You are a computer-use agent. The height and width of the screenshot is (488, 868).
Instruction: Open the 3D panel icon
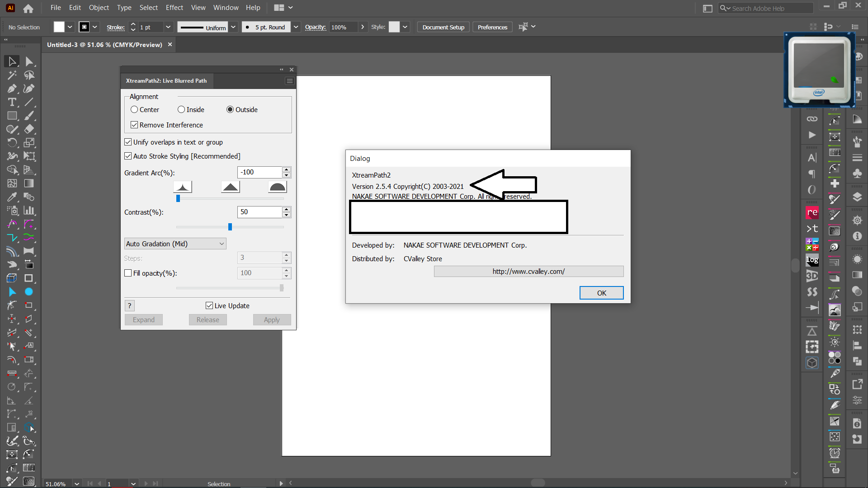coord(812,276)
